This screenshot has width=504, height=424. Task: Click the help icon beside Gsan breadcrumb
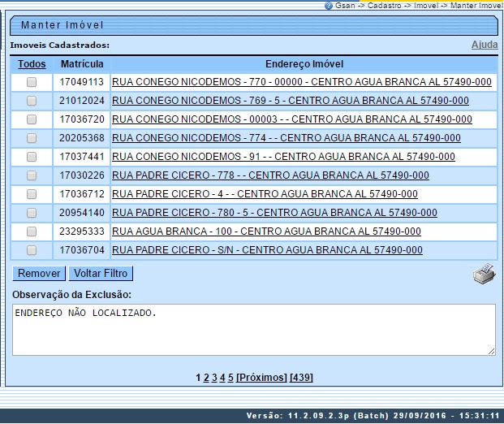[x=329, y=6]
